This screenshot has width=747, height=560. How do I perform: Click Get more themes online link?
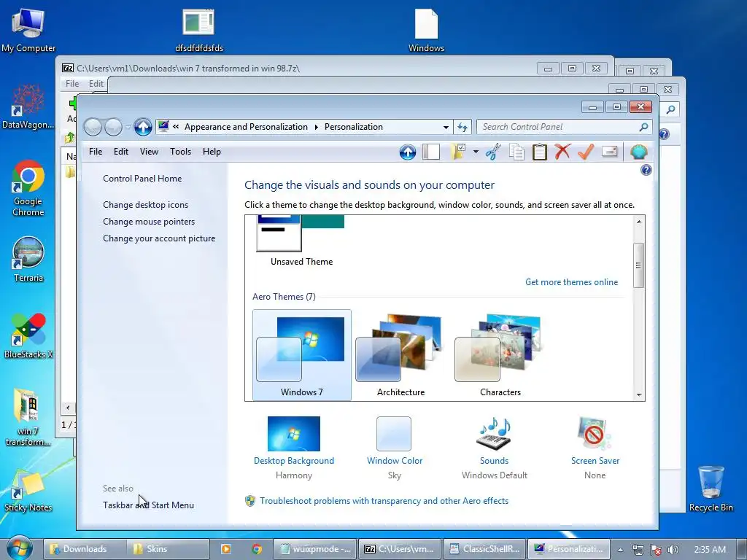(571, 282)
